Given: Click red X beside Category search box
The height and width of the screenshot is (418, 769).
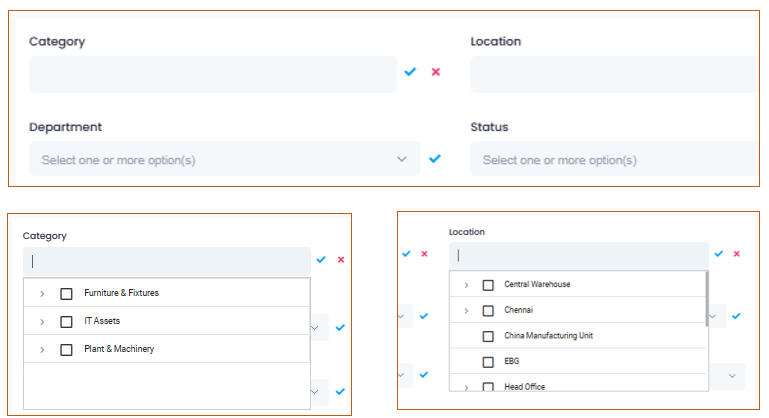Looking at the screenshot, I should tap(341, 260).
